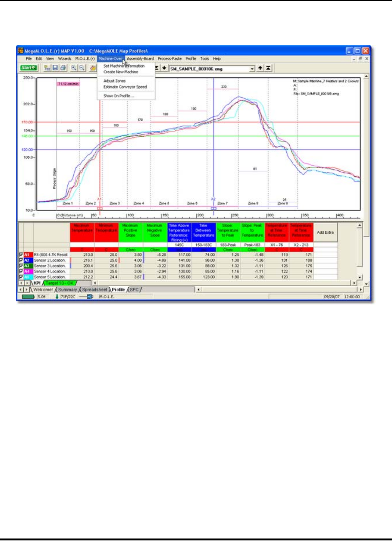The height and width of the screenshot is (541, 392).
Task: Open the Process-Paste menu
Action: [x=169, y=59]
